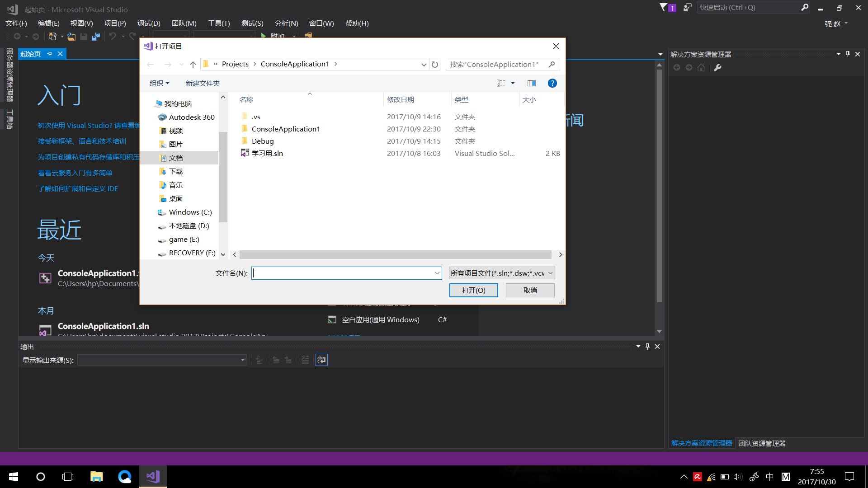
Task: Click the help question mark icon
Action: coord(552,83)
